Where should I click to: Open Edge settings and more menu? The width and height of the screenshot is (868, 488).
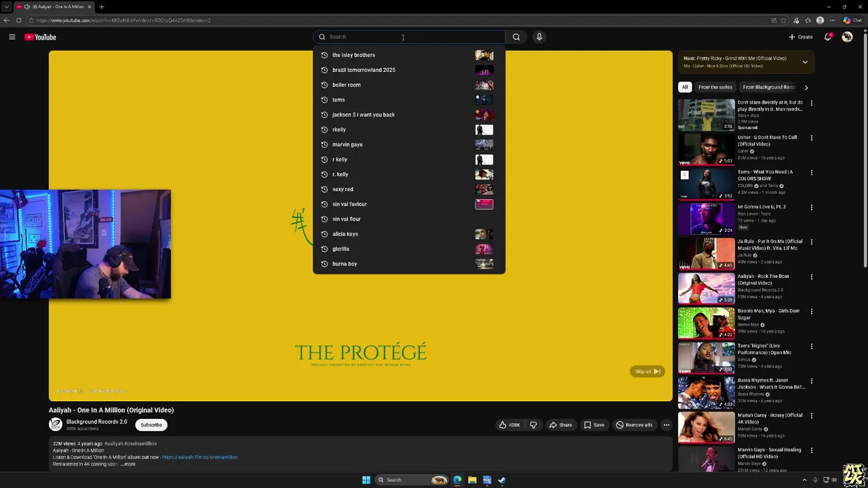[x=833, y=20]
